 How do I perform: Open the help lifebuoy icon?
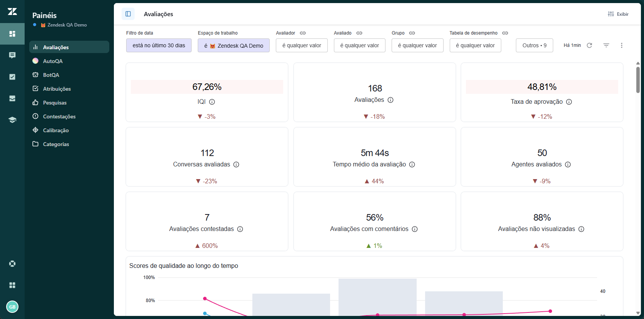click(x=12, y=264)
